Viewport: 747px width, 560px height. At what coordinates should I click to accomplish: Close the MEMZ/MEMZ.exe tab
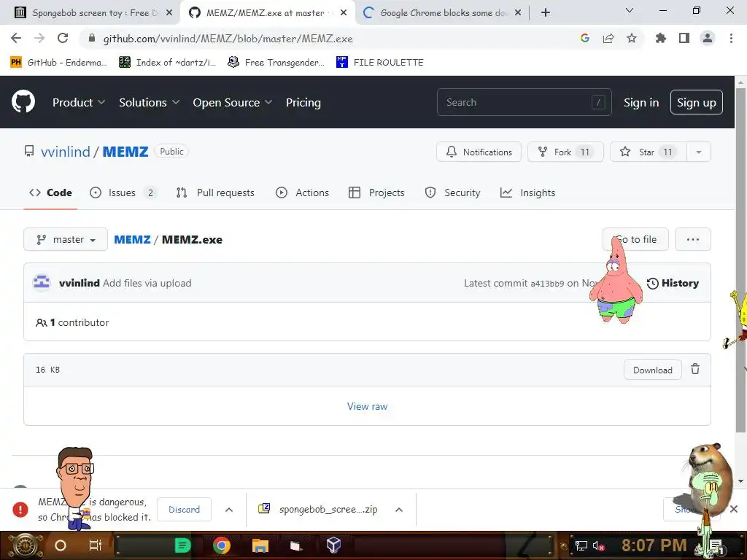point(344,13)
